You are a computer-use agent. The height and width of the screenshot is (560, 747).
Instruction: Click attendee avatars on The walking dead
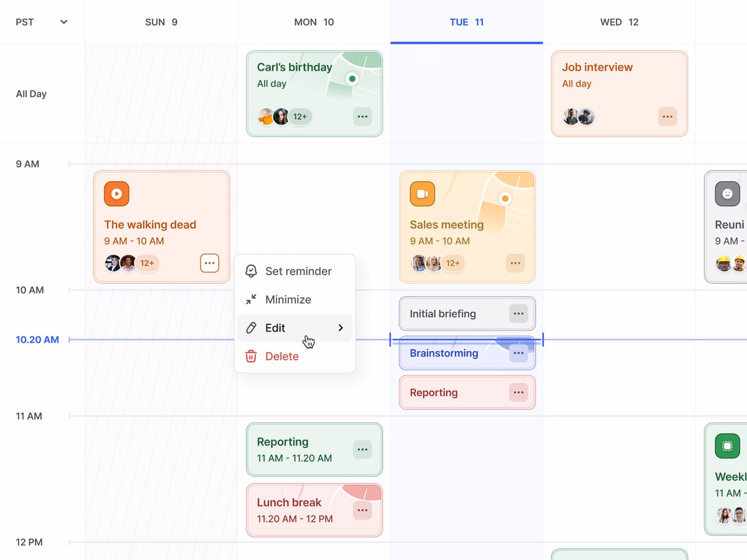pyautogui.click(x=121, y=263)
